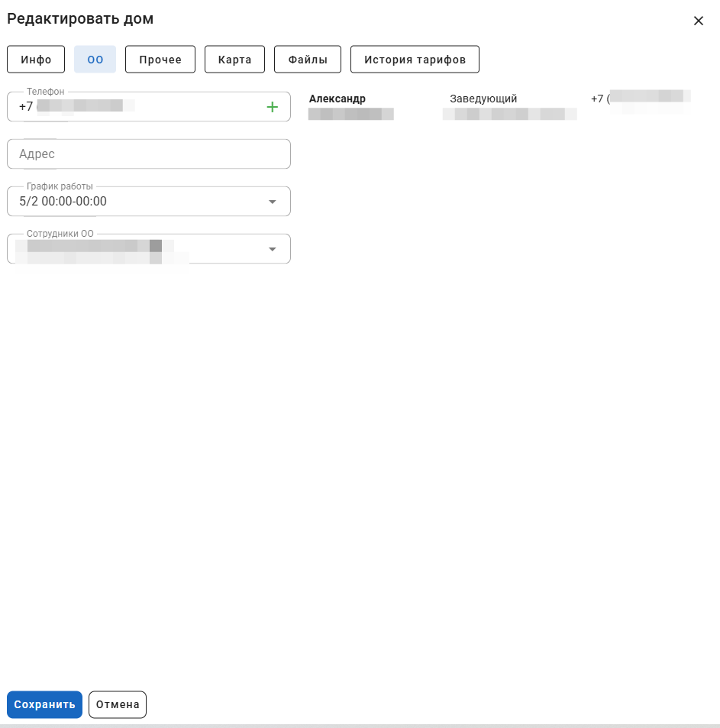Cancel editing with Отмена button

pyautogui.click(x=118, y=704)
